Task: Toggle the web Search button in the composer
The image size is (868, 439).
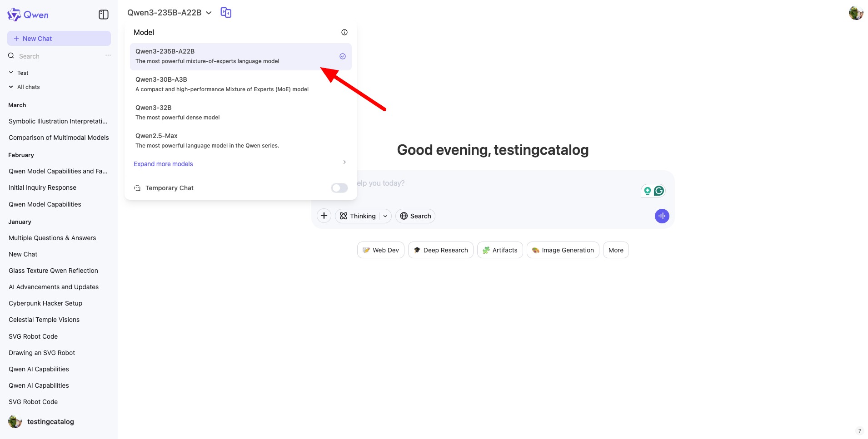Action: (x=415, y=216)
